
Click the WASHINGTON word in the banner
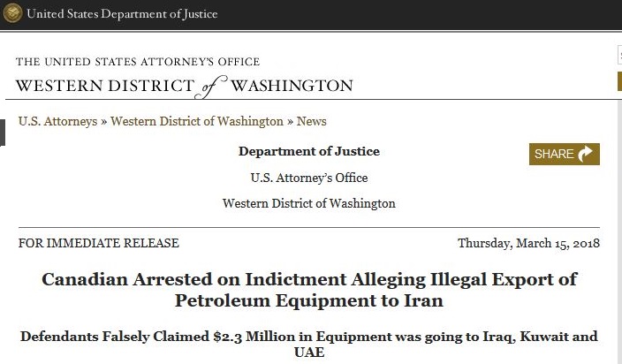click(292, 86)
